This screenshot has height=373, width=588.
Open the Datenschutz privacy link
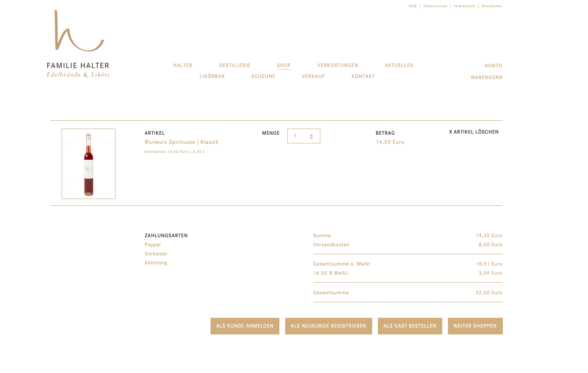(x=435, y=6)
